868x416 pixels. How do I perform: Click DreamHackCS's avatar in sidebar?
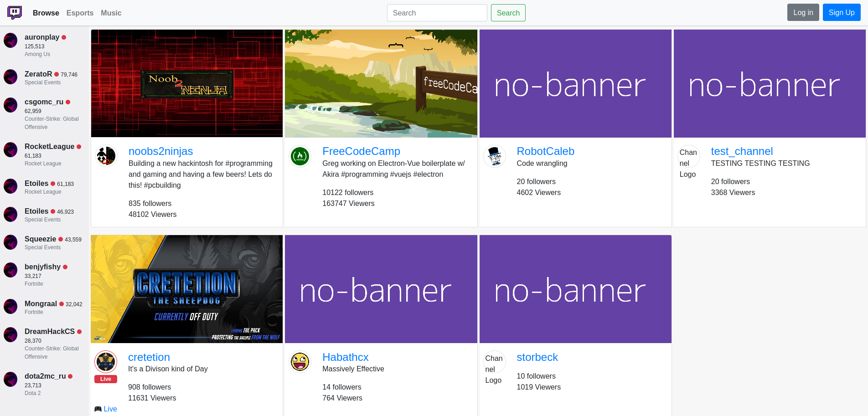(10, 334)
